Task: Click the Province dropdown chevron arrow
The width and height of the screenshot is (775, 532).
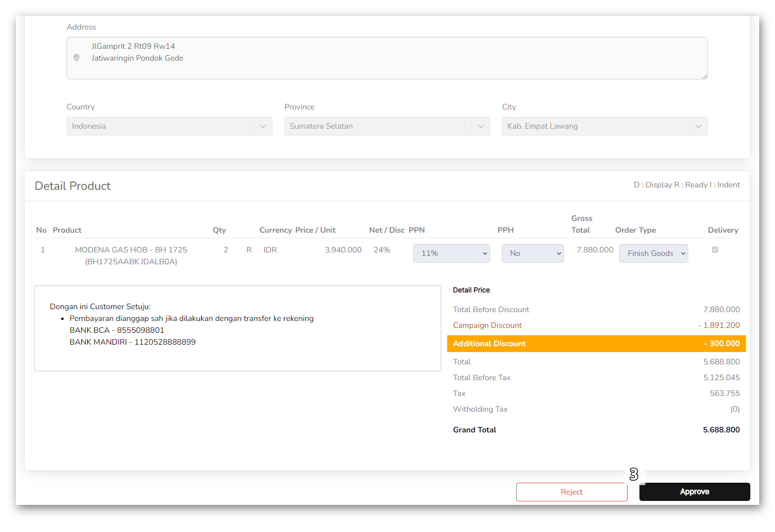Action: [x=481, y=126]
